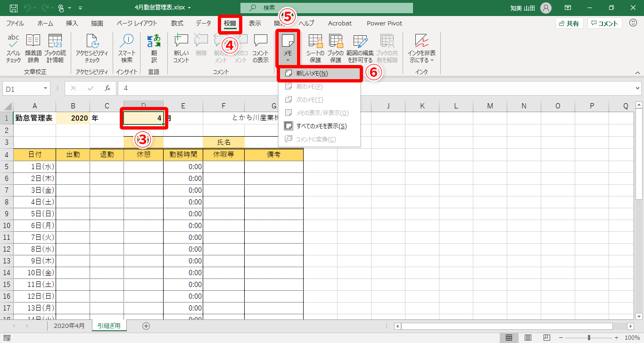644x343 pixels.
Task: Open the 4月勤怠管理表.xlsx file name dropdown
Action: pos(189,8)
